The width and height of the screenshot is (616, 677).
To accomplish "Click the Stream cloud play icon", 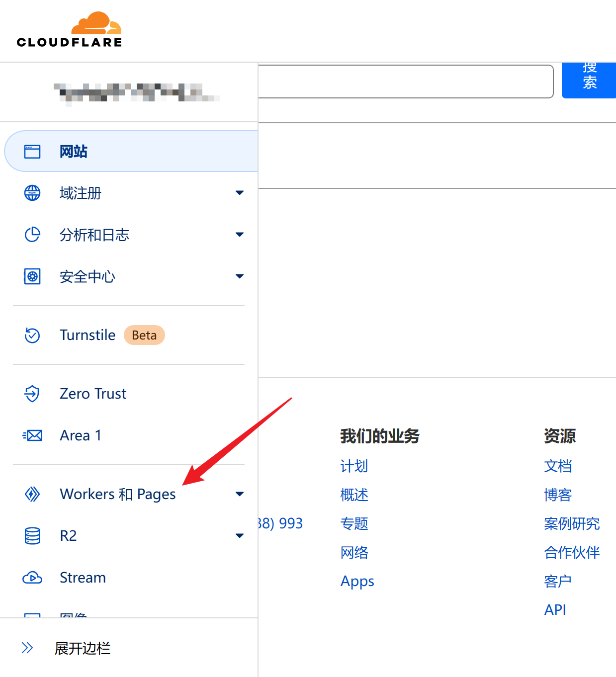I will point(32,578).
